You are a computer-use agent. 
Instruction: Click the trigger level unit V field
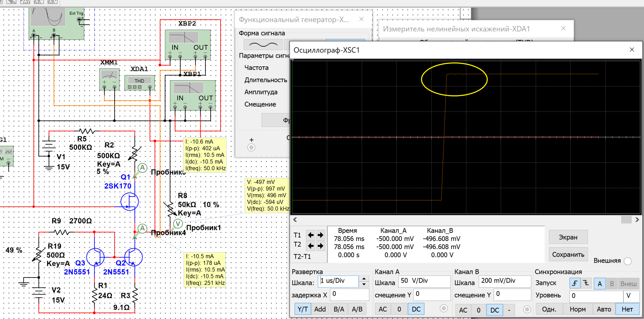(631, 296)
